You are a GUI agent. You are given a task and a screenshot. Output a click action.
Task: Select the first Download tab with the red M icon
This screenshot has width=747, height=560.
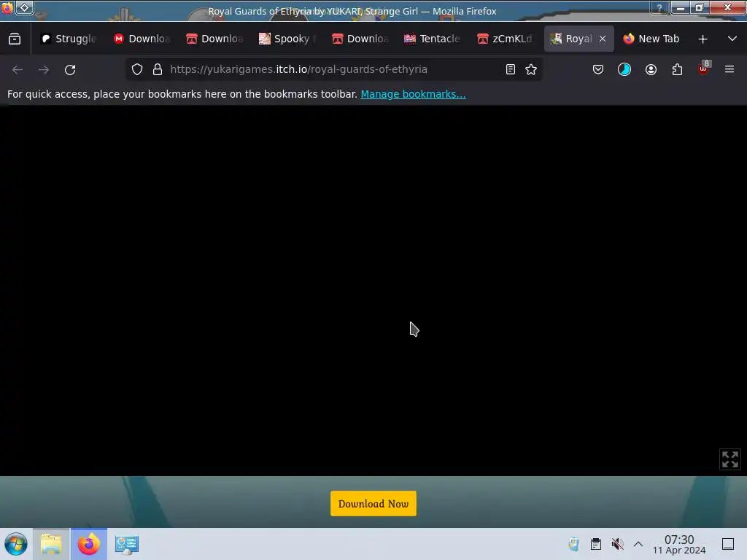142,39
